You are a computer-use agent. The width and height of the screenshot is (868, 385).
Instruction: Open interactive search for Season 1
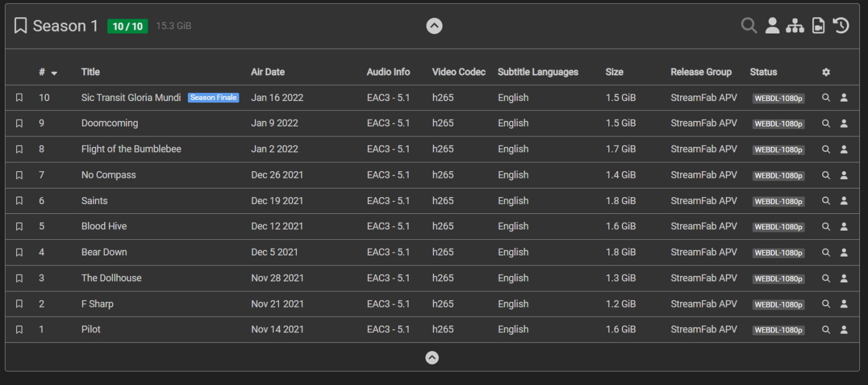pyautogui.click(x=772, y=25)
